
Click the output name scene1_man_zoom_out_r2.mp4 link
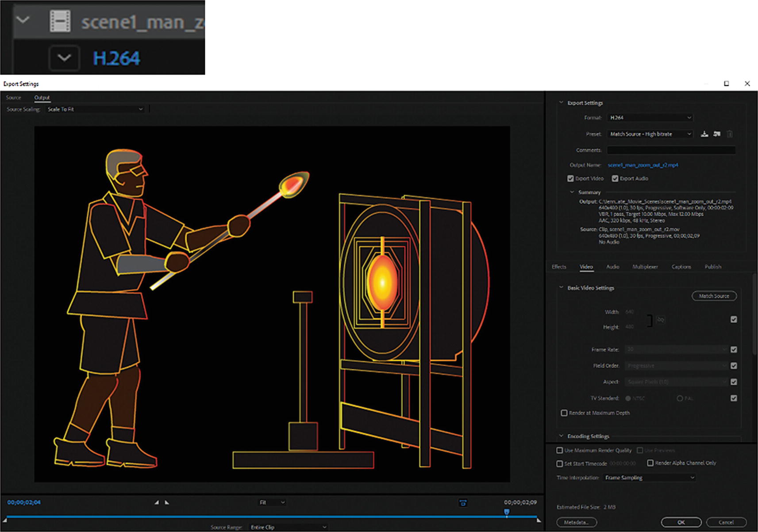tap(643, 165)
